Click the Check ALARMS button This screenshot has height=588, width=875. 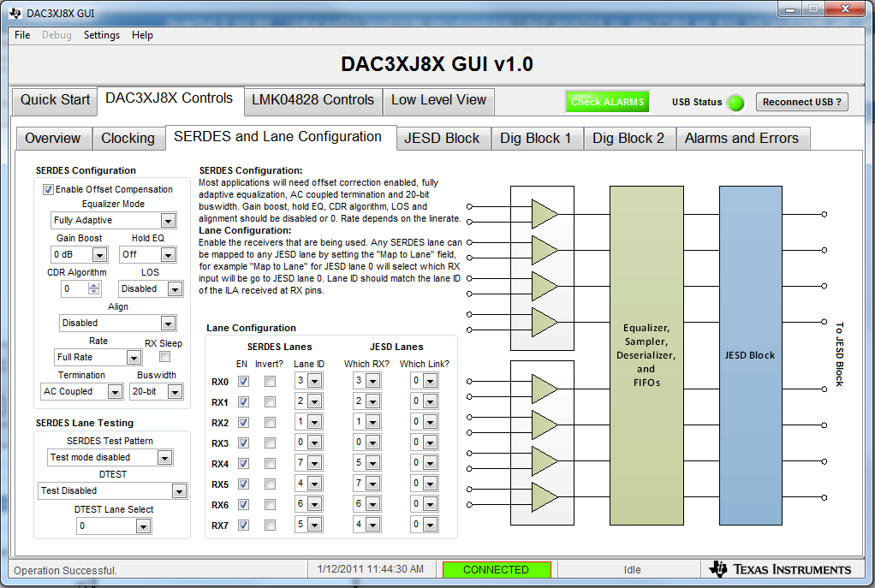[607, 102]
